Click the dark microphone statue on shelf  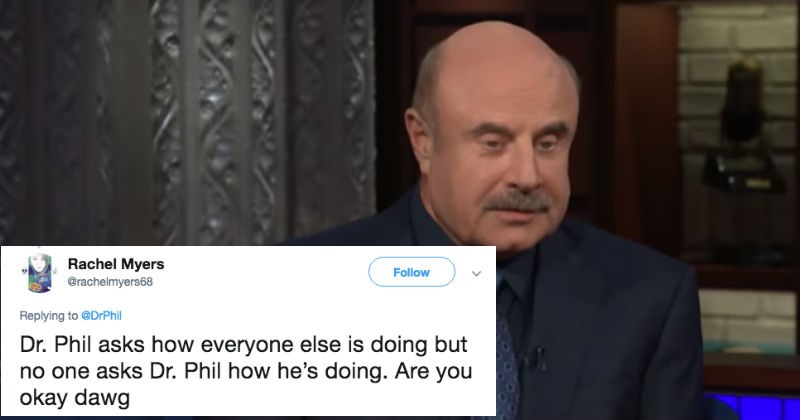click(x=741, y=125)
